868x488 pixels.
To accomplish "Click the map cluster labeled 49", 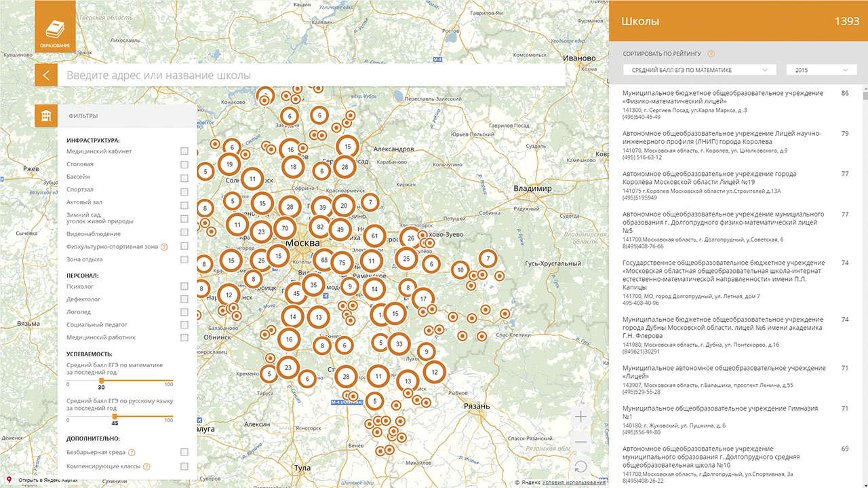I will pos(340,230).
